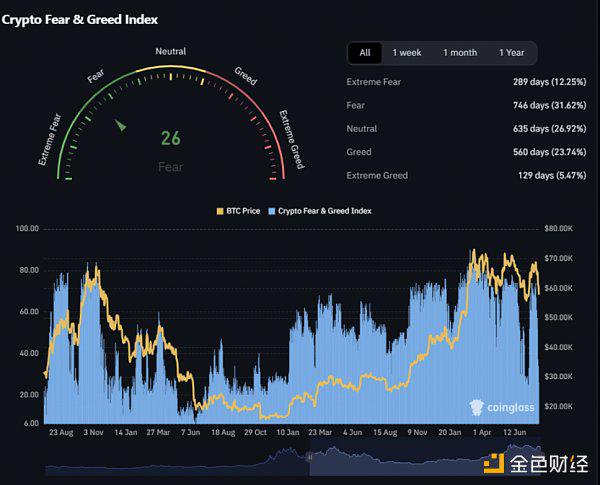
Task: Click the yellow BTC Price legend swatch
Action: (221, 212)
